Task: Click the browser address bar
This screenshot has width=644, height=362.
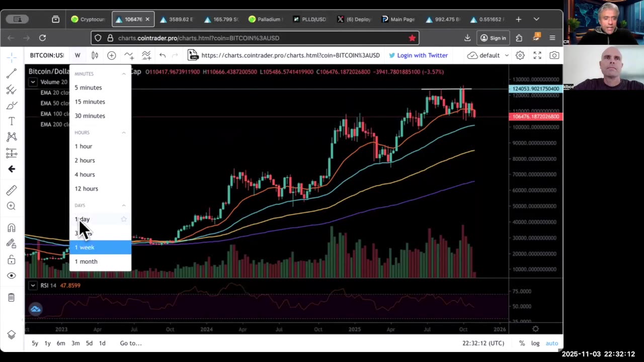Action: pyautogui.click(x=255, y=38)
